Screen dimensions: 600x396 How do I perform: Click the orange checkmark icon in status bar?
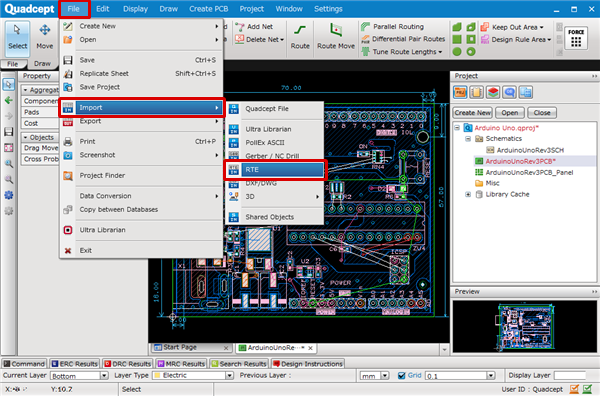click(x=574, y=389)
